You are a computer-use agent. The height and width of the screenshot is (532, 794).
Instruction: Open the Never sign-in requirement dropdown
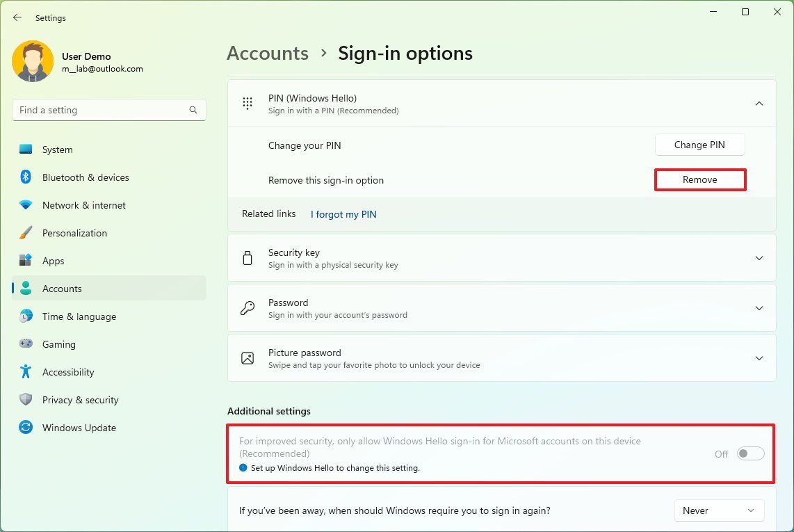tap(719, 510)
